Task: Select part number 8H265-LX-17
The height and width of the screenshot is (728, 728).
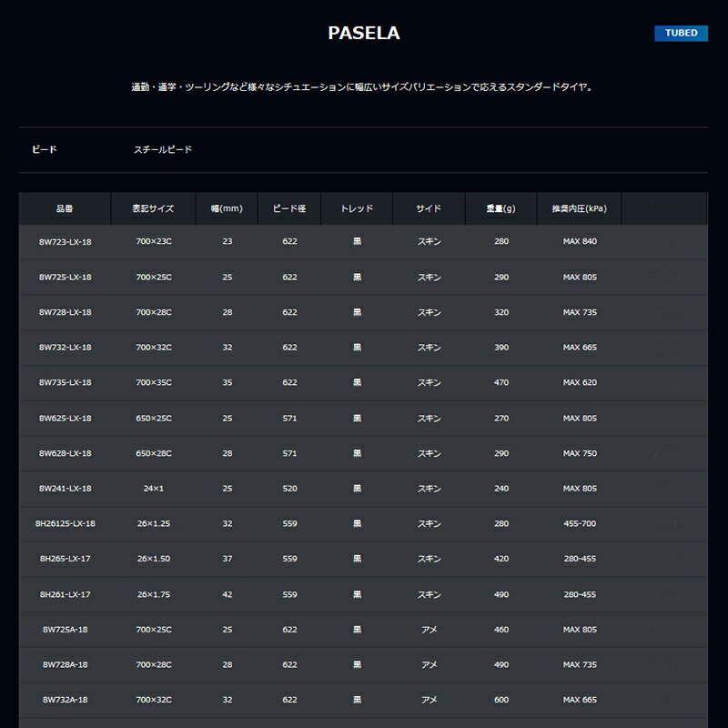Action: 65,559
